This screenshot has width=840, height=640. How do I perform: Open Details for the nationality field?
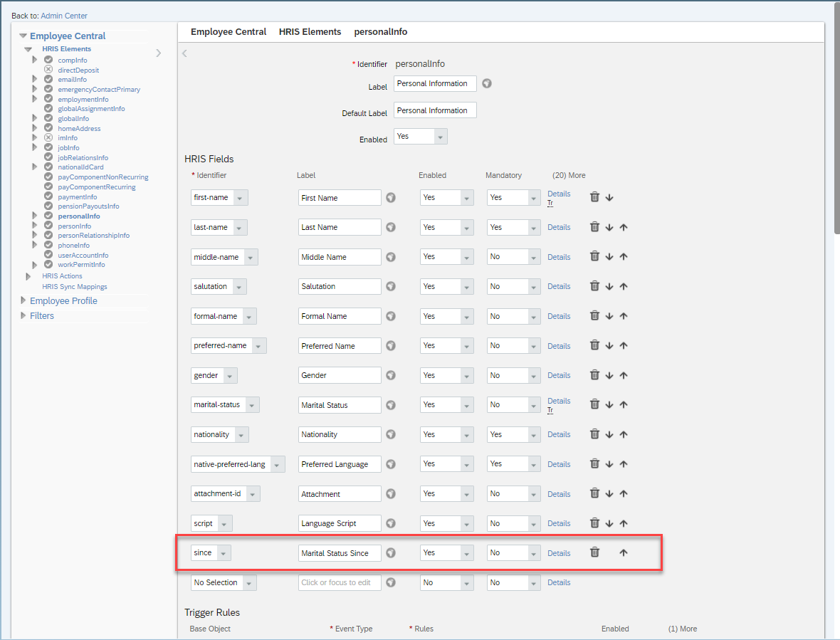(x=559, y=435)
